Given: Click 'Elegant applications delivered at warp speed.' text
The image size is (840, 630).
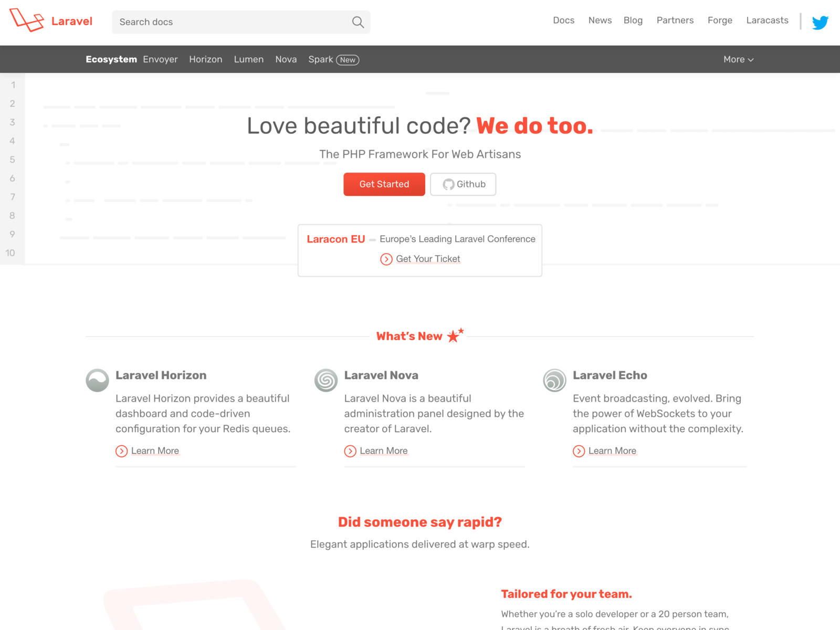Looking at the screenshot, I should pos(420,544).
